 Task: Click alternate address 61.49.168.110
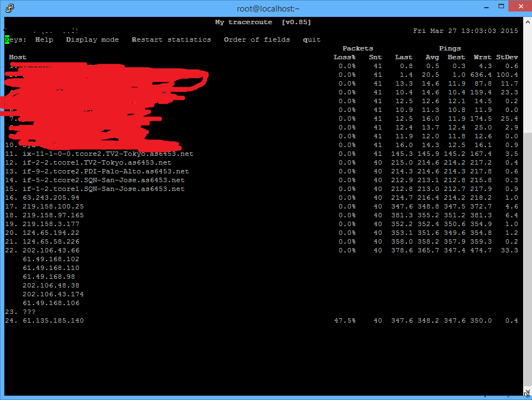coord(51,268)
